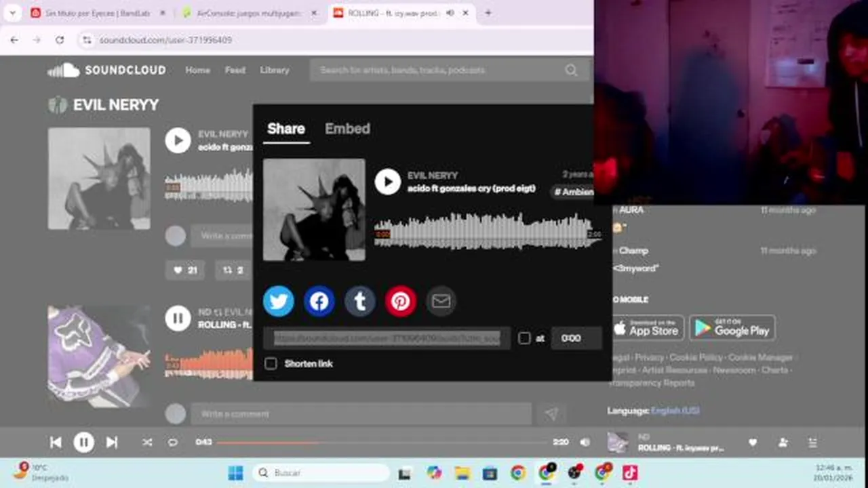Open the Charts footer link
This screenshot has width=868, height=488.
(774, 370)
